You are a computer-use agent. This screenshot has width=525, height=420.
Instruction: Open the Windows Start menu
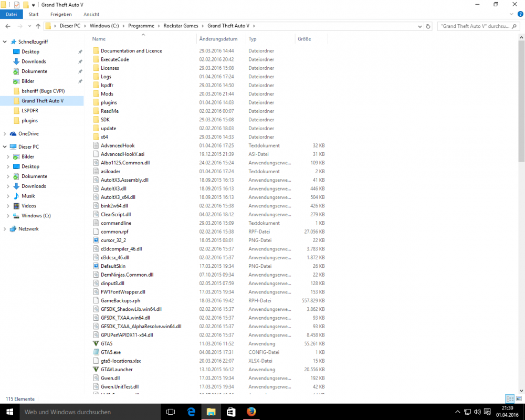click(9, 412)
